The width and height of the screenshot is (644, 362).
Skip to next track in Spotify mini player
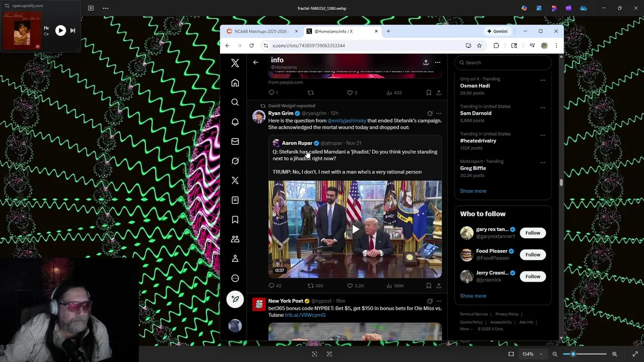[72, 31]
